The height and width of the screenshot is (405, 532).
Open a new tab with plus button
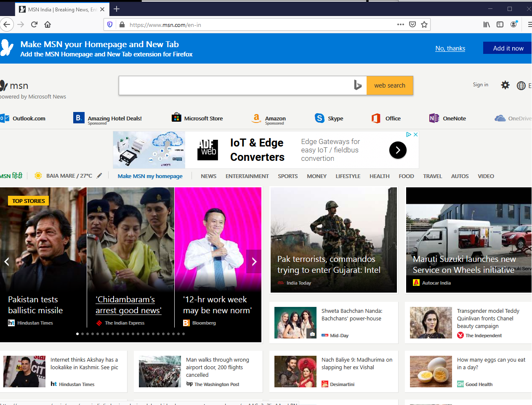117,9
